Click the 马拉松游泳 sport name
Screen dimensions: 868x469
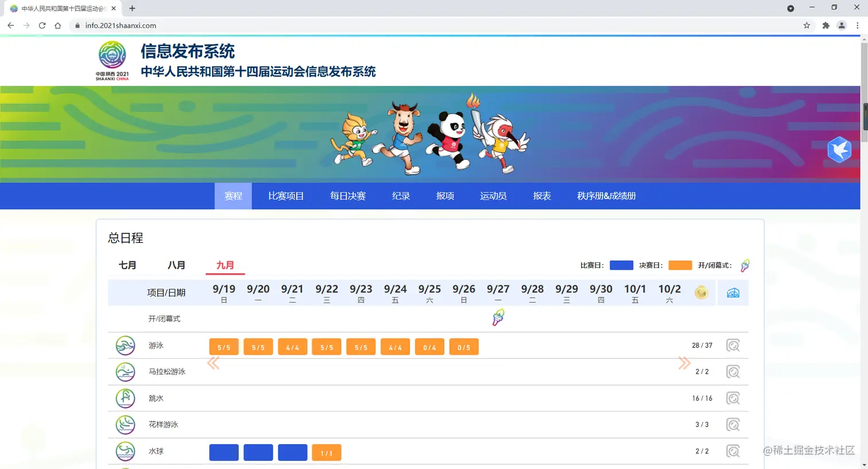(x=167, y=372)
